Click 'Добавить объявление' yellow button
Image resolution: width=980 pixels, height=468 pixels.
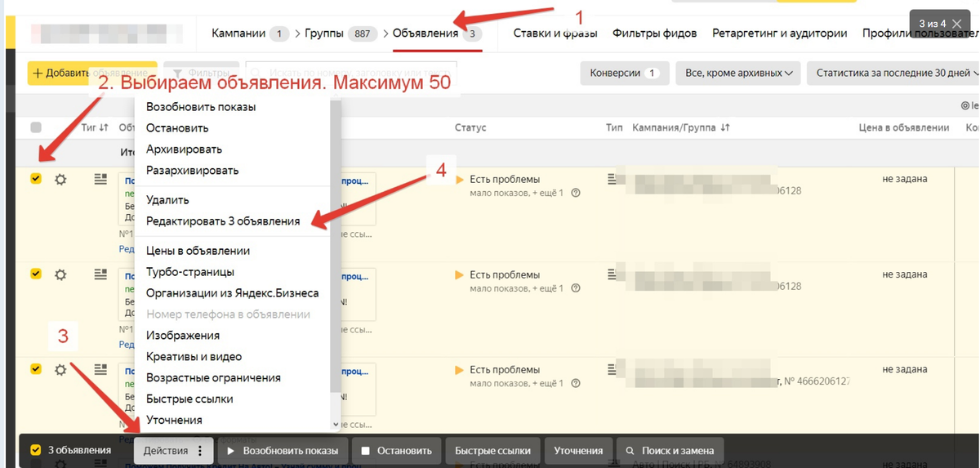(x=92, y=73)
